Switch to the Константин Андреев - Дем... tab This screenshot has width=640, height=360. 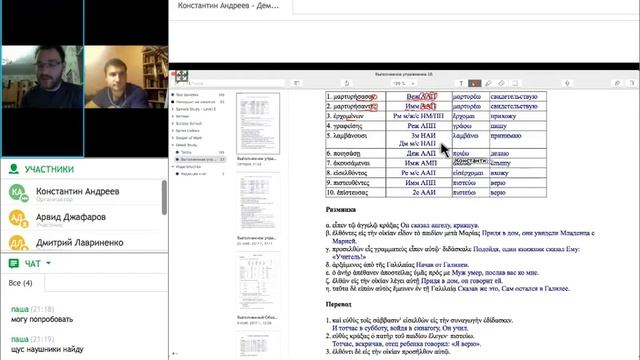[x=229, y=6]
